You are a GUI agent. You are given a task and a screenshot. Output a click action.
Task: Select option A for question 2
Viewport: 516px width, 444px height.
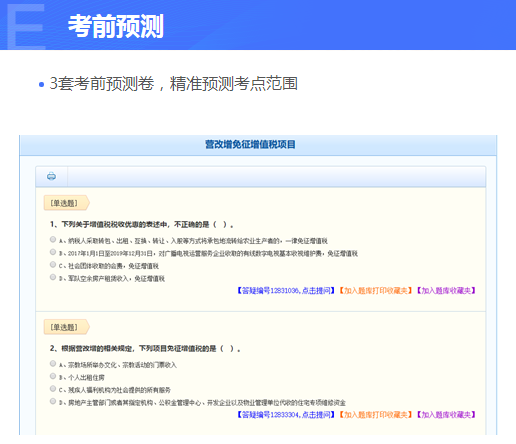53,364
